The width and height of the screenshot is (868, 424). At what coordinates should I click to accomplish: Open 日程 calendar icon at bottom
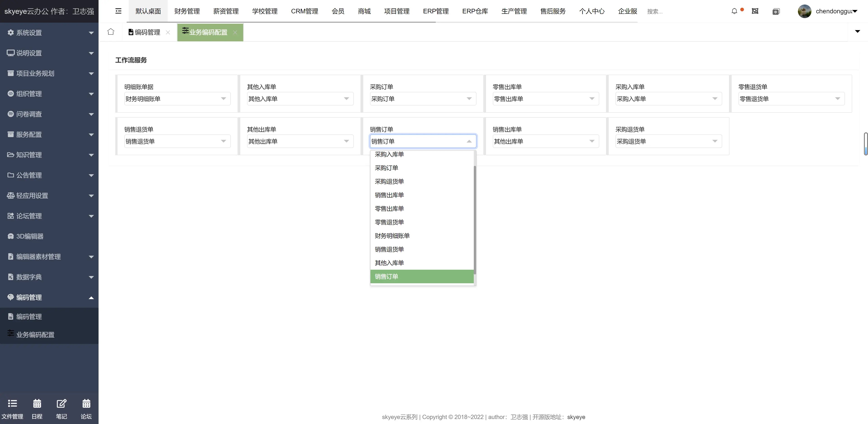[x=37, y=408]
